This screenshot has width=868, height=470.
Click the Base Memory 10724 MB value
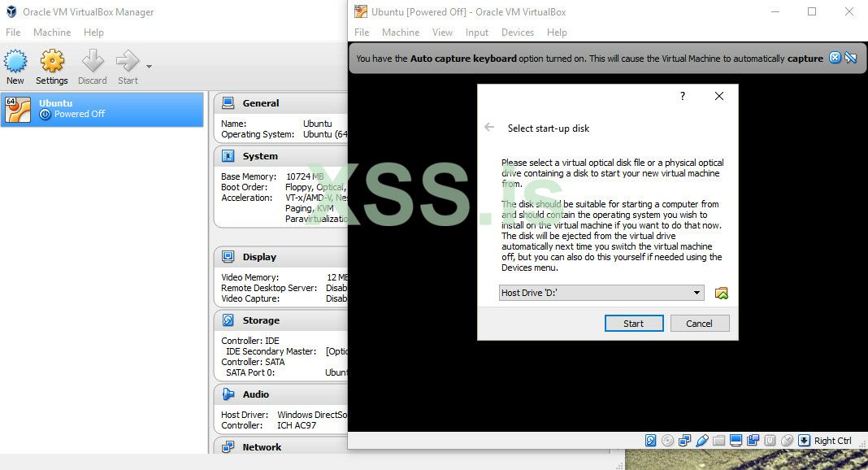(305, 176)
